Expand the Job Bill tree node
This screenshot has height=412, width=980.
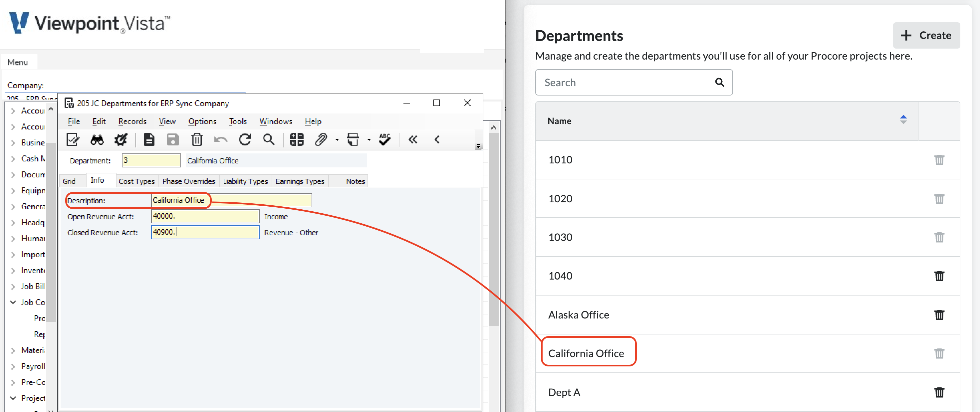point(13,287)
